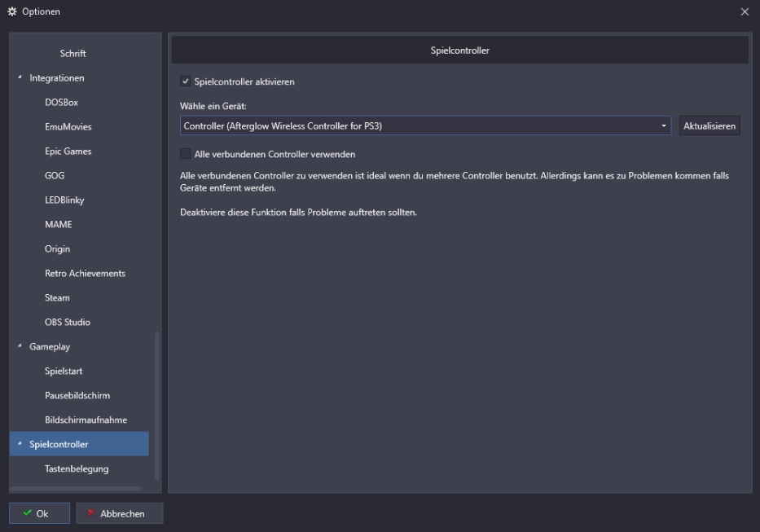Disable the Spielcontroller aktivieren checkbox

(186, 81)
